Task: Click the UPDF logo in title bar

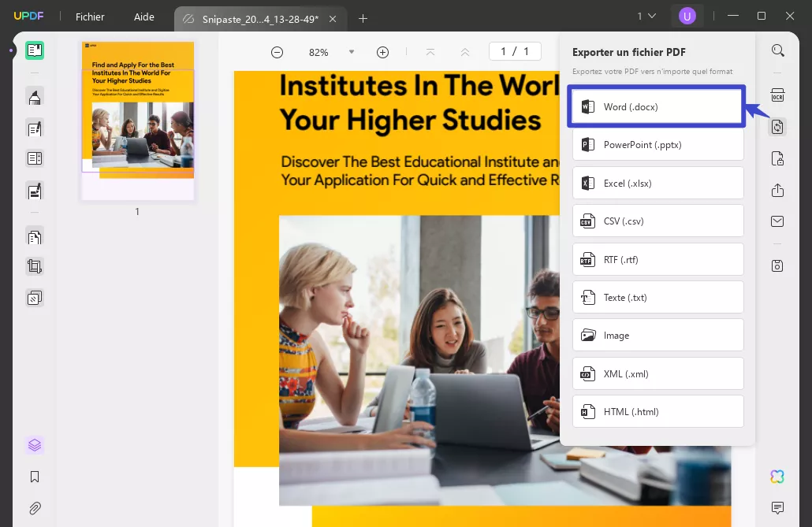Action: click(x=28, y=16)
